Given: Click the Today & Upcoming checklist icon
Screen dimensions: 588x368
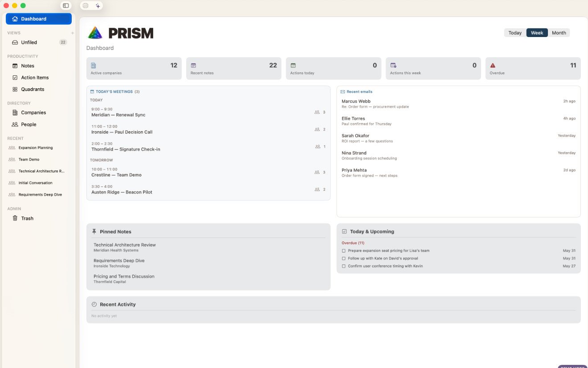Looking at the screenshot, I should pos(344,232).
